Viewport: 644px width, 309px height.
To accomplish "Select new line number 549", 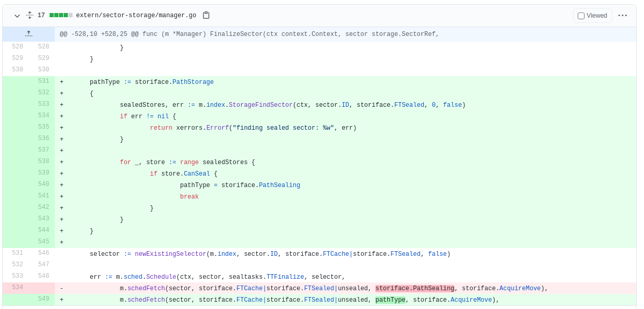I will (x=43, y=300).
